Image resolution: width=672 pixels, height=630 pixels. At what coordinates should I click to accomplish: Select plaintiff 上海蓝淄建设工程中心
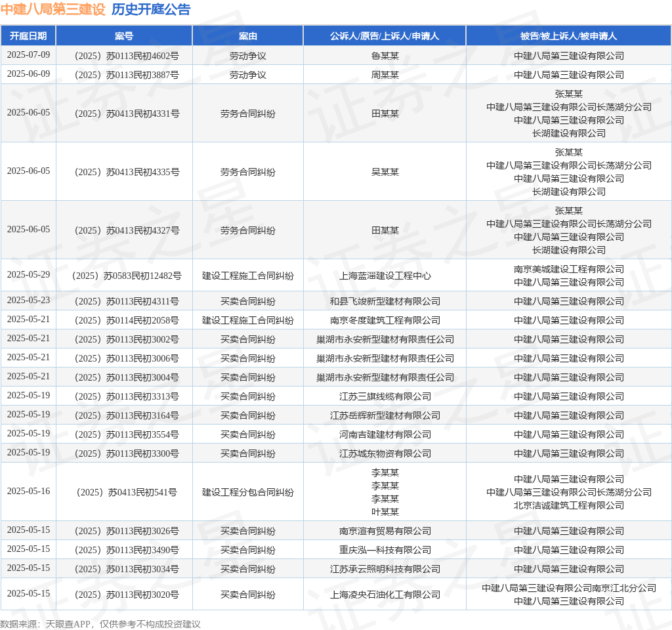click(385, 276)
